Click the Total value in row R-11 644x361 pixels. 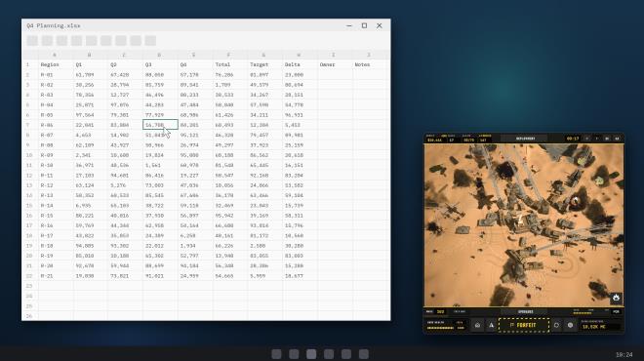(230, 176)
